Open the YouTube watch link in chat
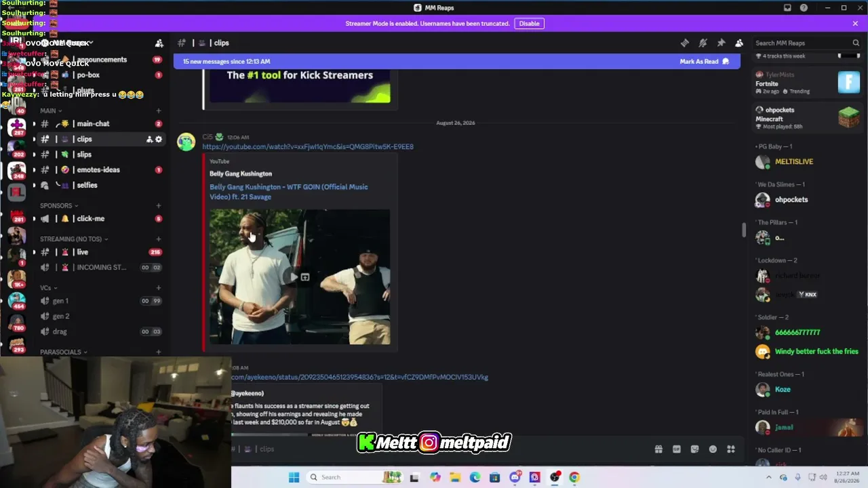 point(308,146)
